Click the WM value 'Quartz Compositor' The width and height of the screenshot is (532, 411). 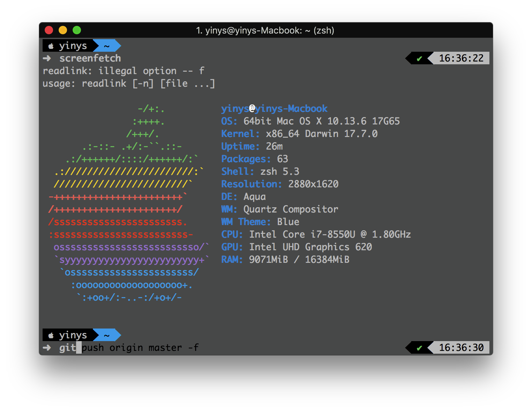click(x=291, y=209)
